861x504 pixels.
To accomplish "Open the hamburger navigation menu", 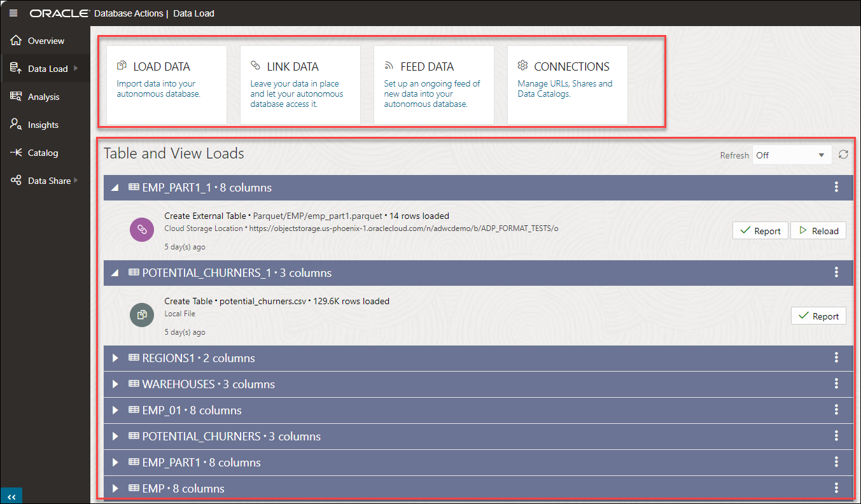I will [x=13, y=13].
